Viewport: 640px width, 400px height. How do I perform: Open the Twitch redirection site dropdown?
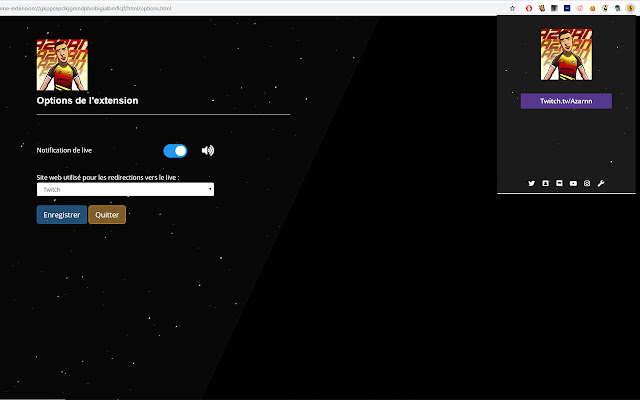click(125, 189)
